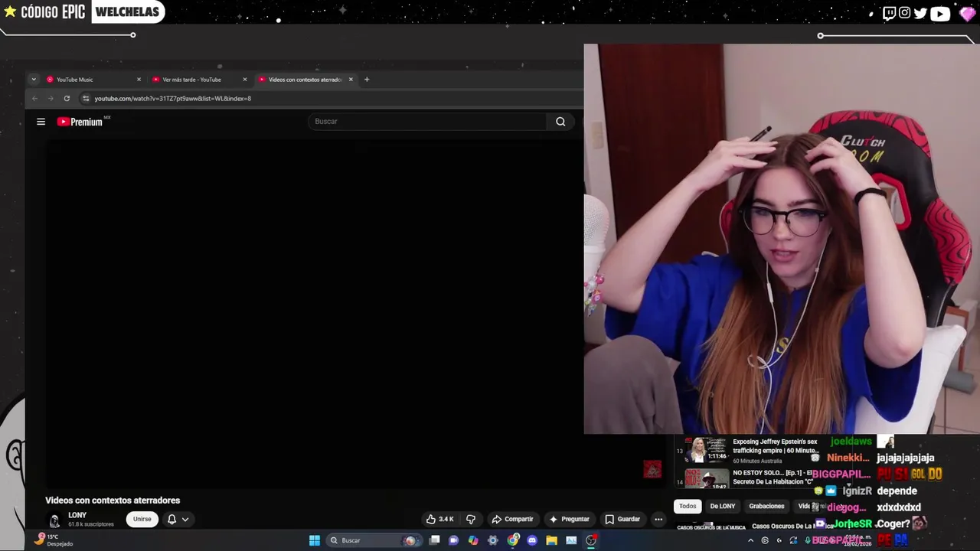View site information icon in address bar

pos(86,99)
